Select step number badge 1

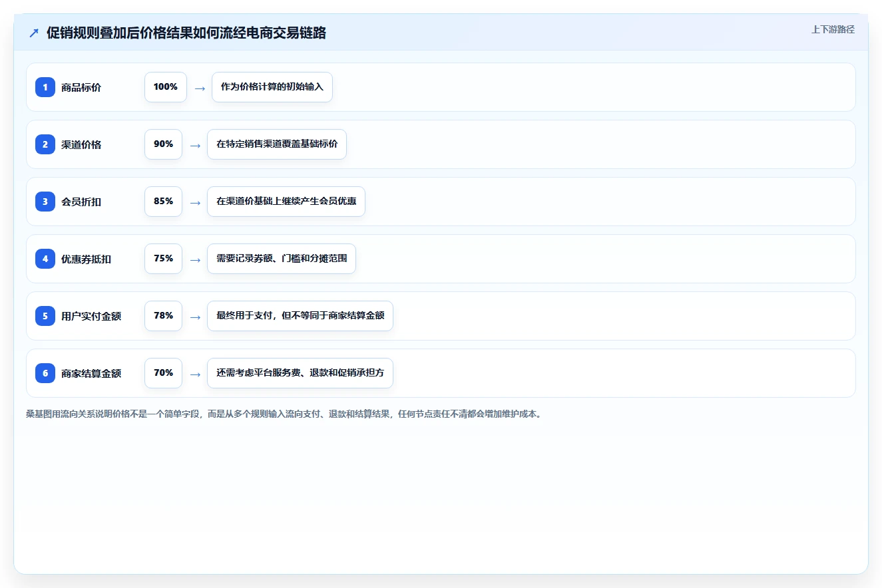click(45, 87)
